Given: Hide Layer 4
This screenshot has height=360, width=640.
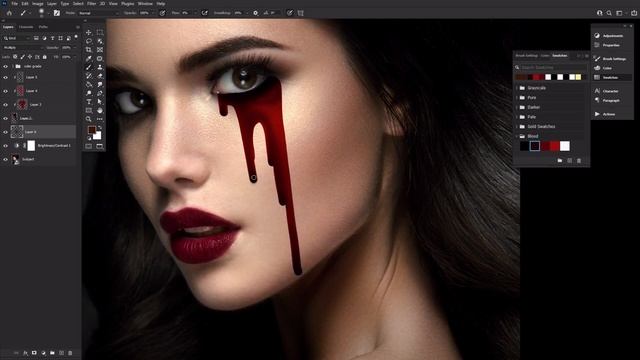Looking at the screenshot, I should (x=5, y=91).
